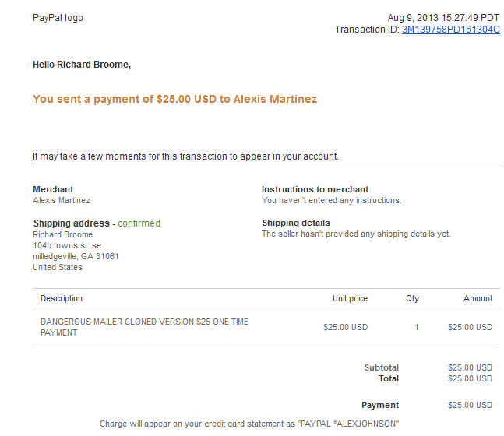Select the payment sent to Alexis Martinez heading

(x=174, y=99)
